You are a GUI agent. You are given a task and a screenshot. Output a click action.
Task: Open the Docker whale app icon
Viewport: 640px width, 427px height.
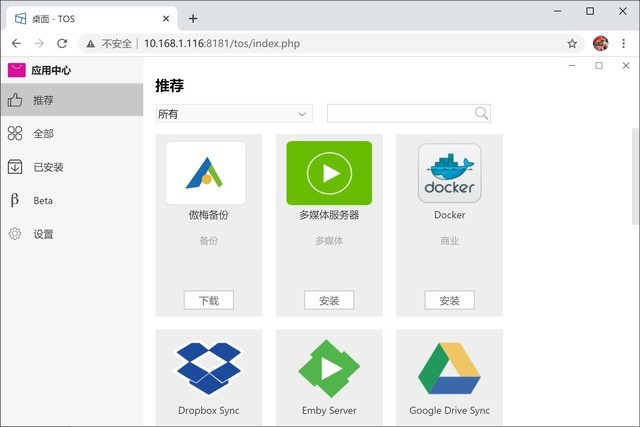tap(449, 173)
